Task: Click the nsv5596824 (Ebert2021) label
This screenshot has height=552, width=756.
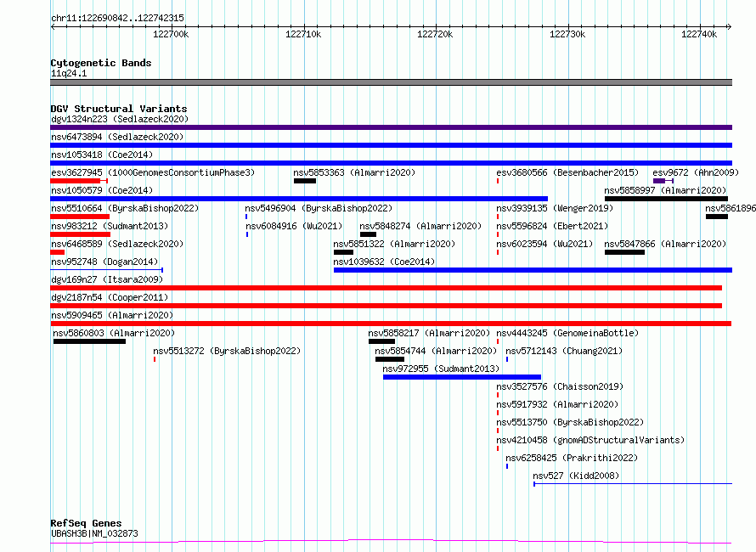Action: click(x=552, y=226)
